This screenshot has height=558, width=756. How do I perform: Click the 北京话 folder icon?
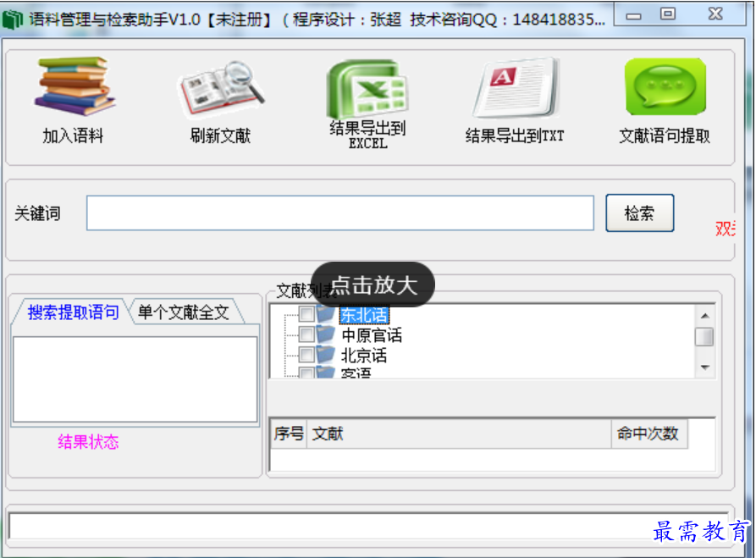pos(326,355)
